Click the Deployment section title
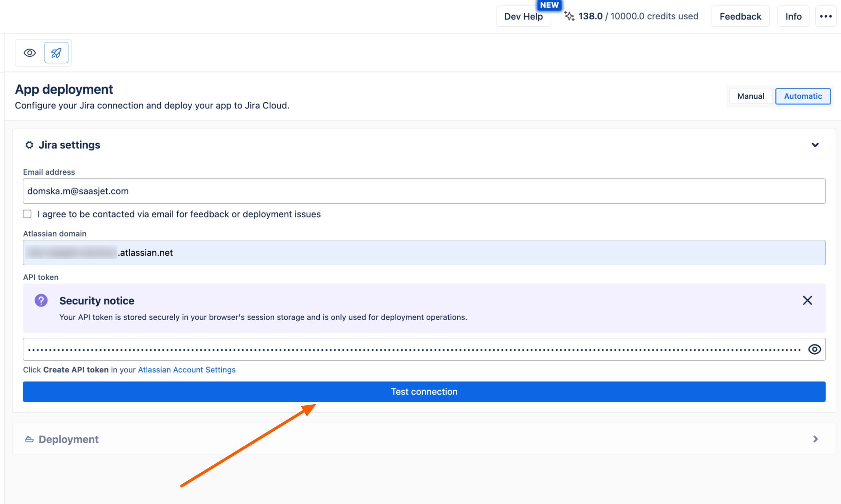 (68, 439)
